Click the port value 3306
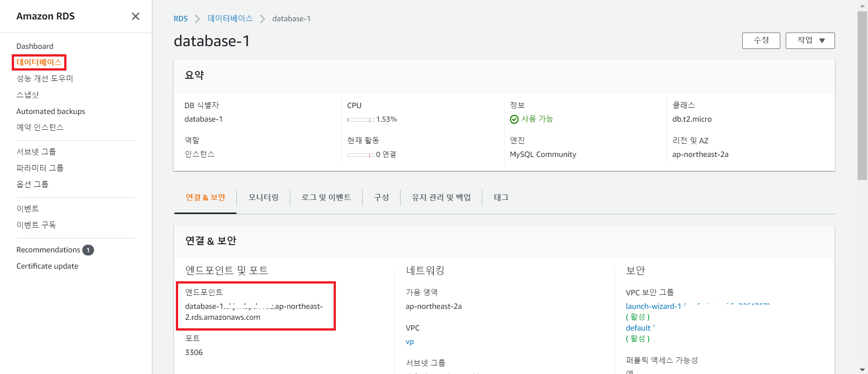The width and height of the screenshot is (868, 374). point(194,353)
